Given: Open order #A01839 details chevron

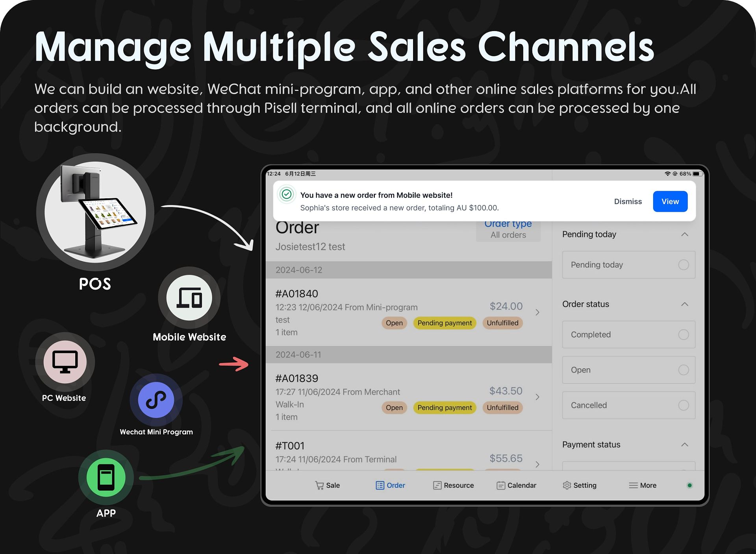Looking at the screenshot, I should pyautogui.click(x=537, y=397).
